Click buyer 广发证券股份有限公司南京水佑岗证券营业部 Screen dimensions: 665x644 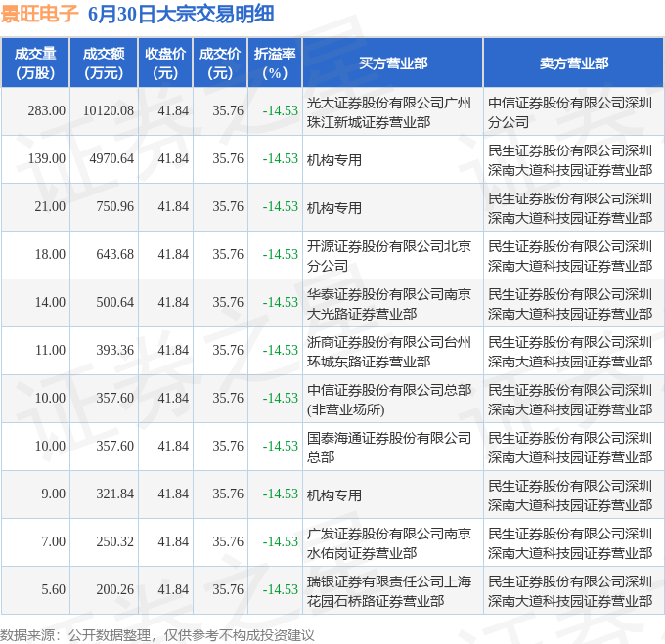point(389,543)
